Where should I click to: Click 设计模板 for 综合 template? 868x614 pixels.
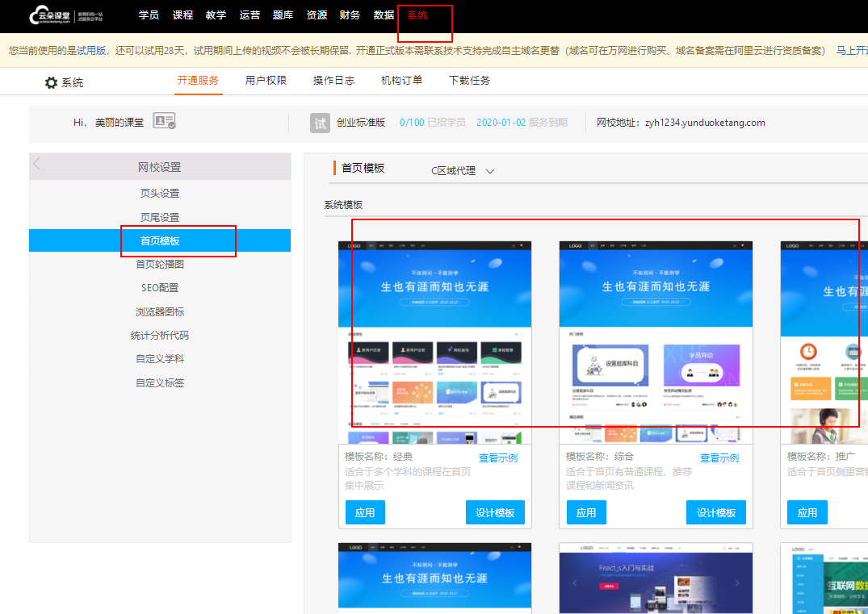click(x=715, y=513)
